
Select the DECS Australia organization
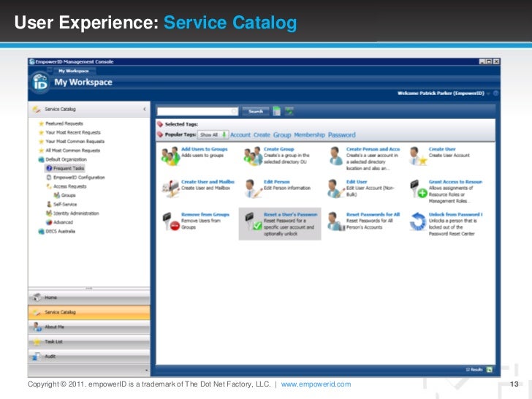(61, 232)
